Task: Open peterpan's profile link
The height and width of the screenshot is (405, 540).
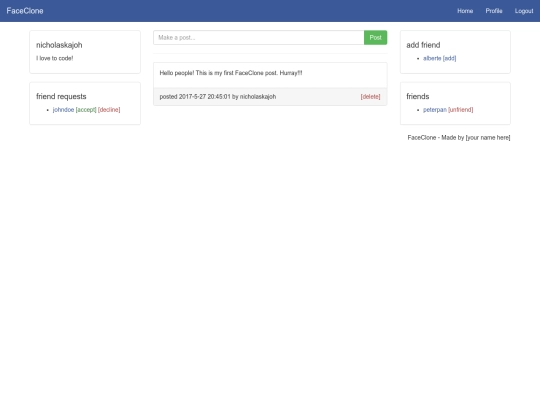Action: [435, 110]
